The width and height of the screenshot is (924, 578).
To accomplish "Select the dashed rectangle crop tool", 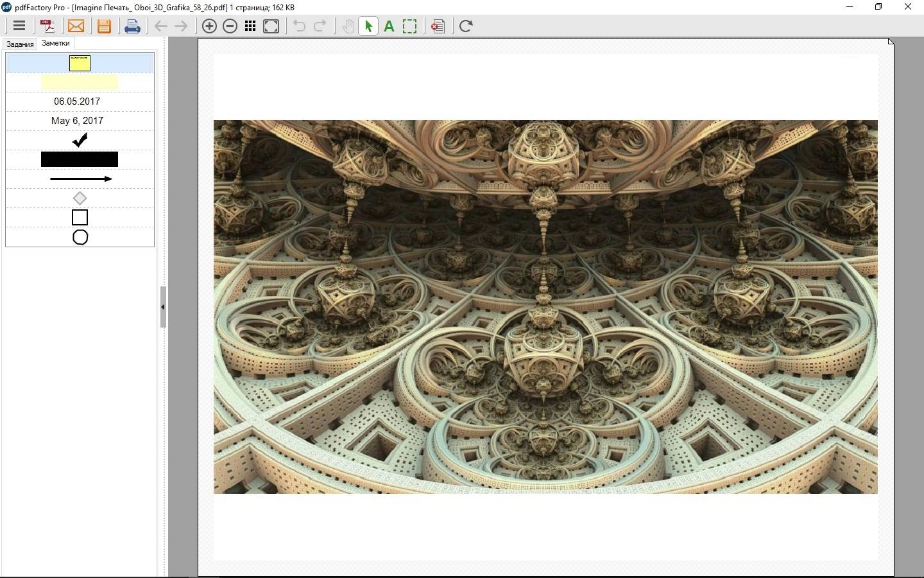I will (409, 26).
